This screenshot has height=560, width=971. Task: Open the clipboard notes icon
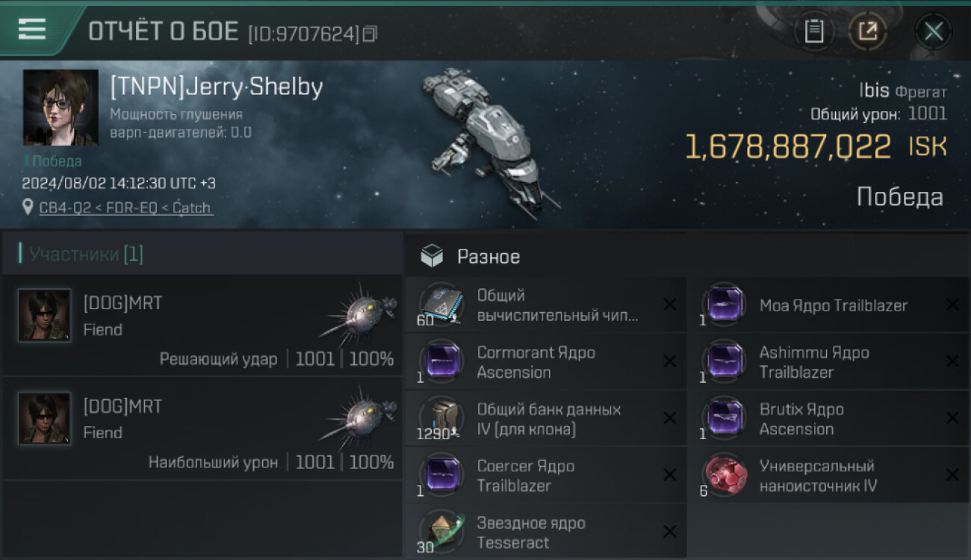coord(814,31)
